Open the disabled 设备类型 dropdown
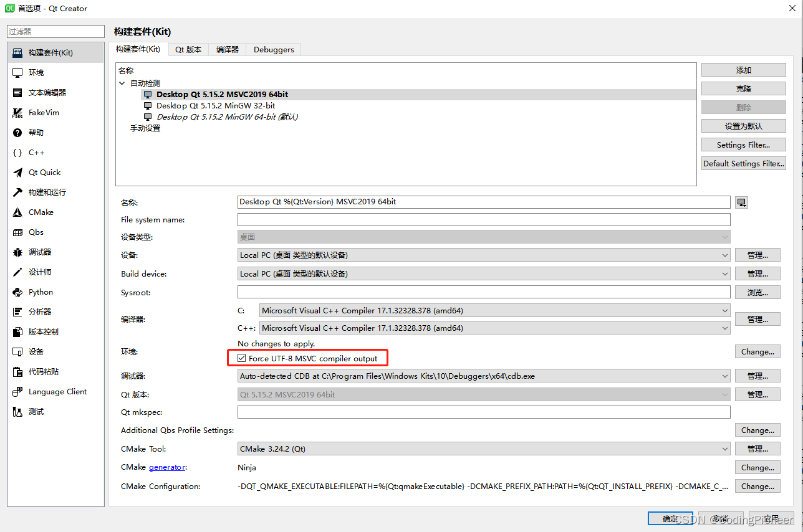Viewport: 803px width, 532px height. click(x=484, y=237)
